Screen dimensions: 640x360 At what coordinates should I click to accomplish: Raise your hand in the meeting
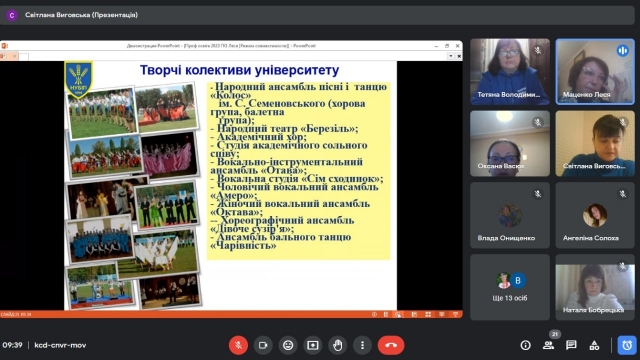338,345
